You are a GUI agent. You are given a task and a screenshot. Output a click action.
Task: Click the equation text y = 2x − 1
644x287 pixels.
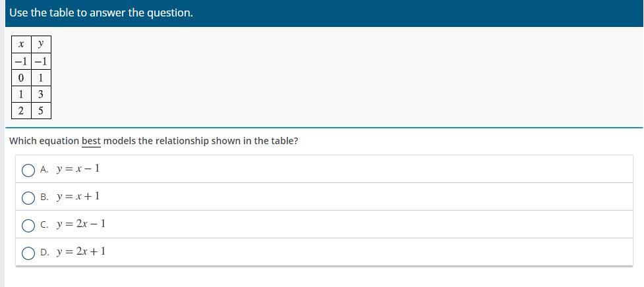[81, 224]
